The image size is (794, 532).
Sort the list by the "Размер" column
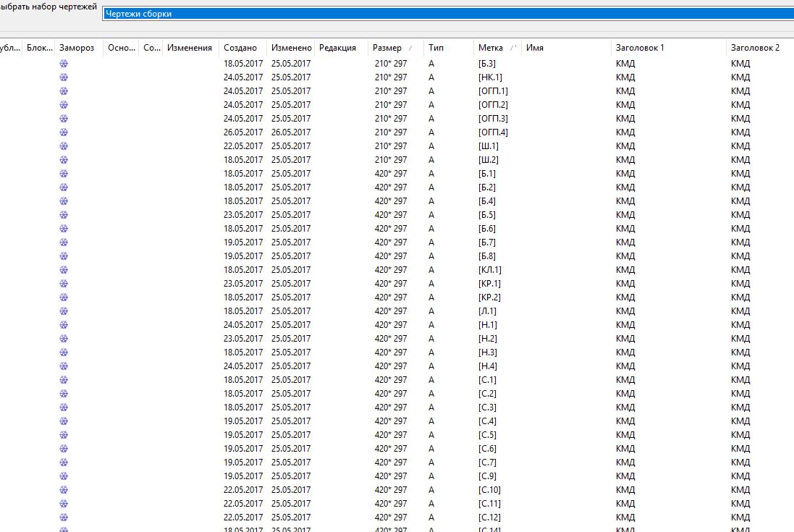point(387,48)
